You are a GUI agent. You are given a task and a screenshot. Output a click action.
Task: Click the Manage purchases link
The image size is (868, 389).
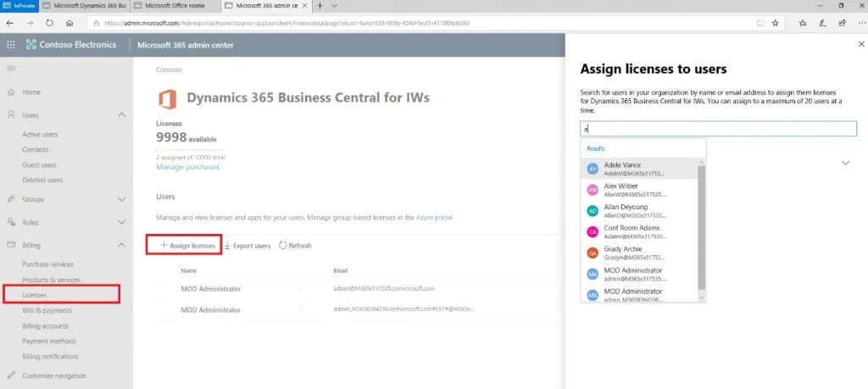pos(187,167)
